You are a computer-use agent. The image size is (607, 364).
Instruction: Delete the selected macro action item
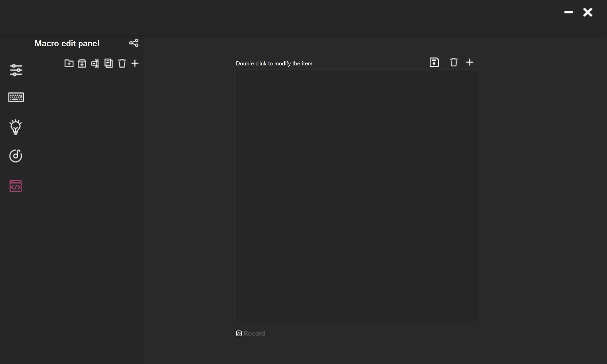pos(454,62)
